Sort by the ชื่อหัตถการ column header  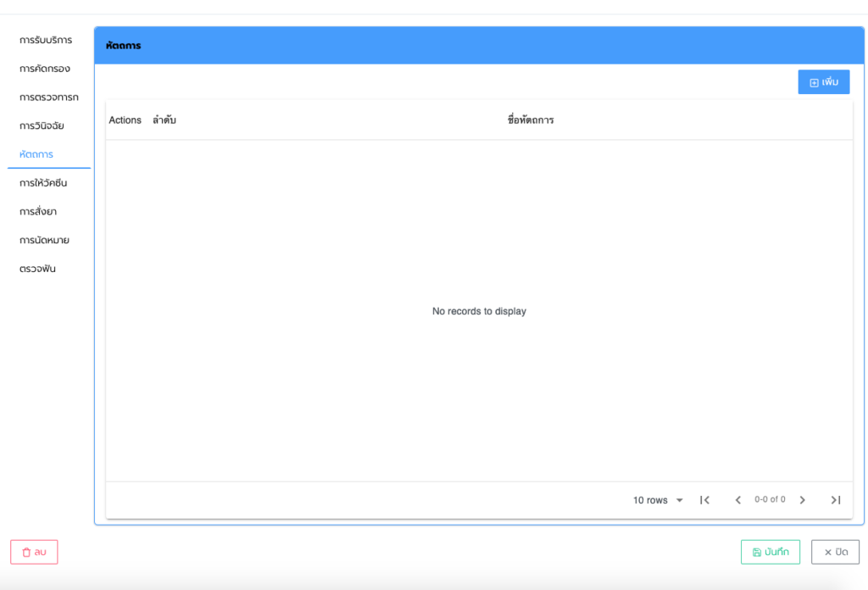[531, 120]
